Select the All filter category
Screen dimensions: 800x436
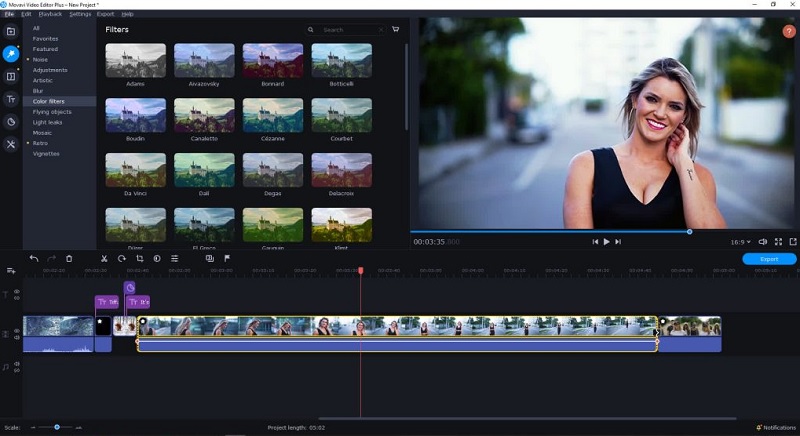click(x=36, y=28)
